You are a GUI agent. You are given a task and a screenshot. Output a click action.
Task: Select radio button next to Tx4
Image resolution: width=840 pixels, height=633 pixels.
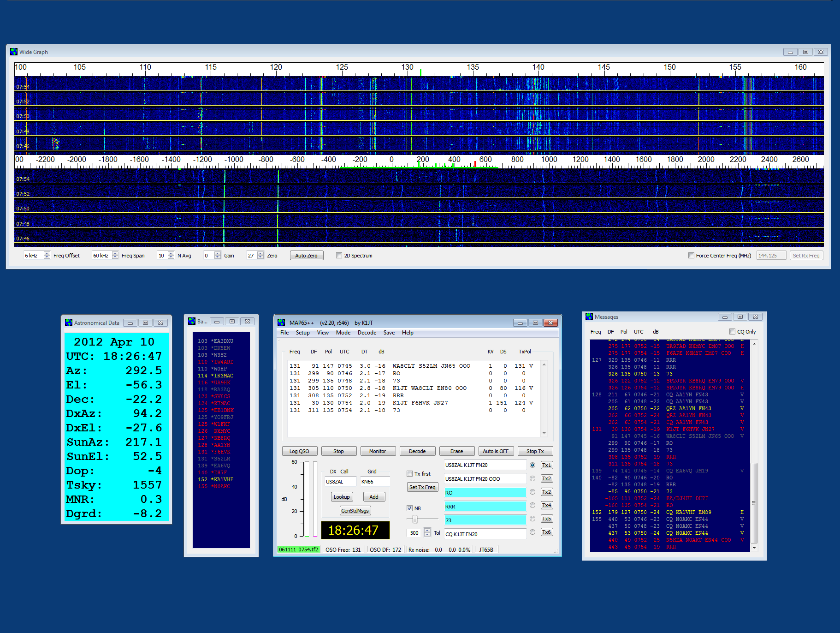click(532, 505)
